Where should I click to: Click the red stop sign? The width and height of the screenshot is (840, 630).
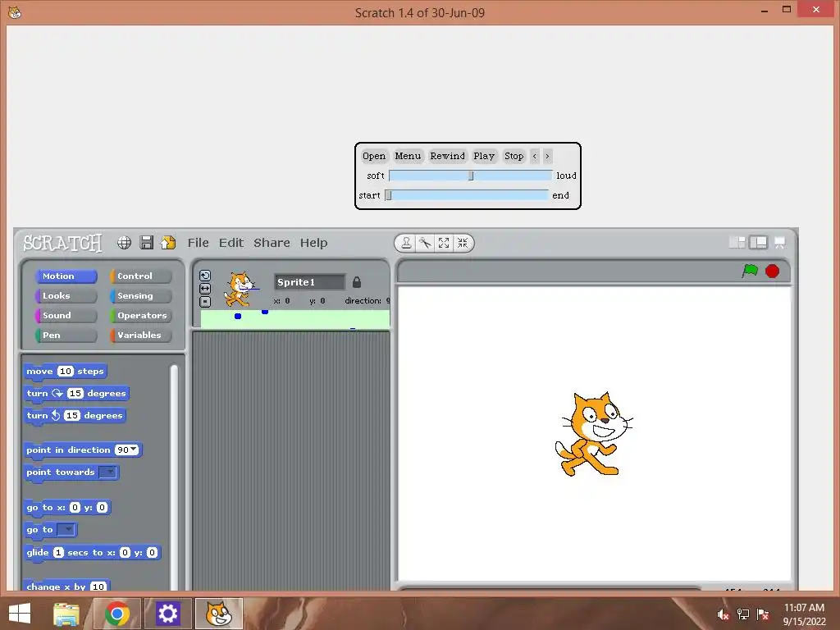[772, 271]
